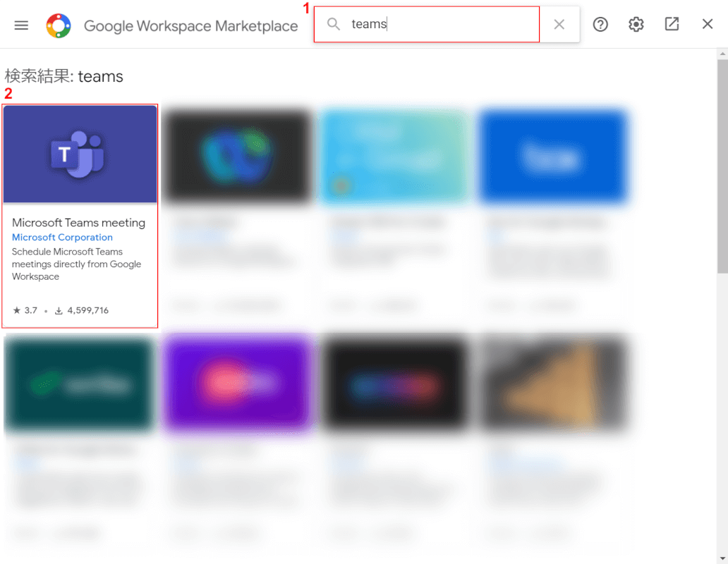Click the search magnifier icon
Screen dimensions: 728x564
[x=334, y=24]
